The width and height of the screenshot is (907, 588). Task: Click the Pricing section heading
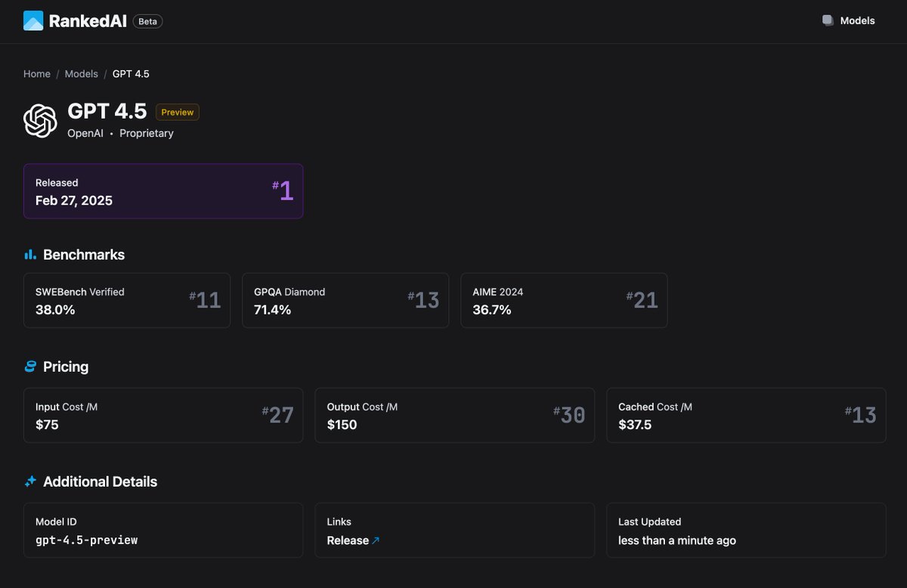tap(66, 367)
